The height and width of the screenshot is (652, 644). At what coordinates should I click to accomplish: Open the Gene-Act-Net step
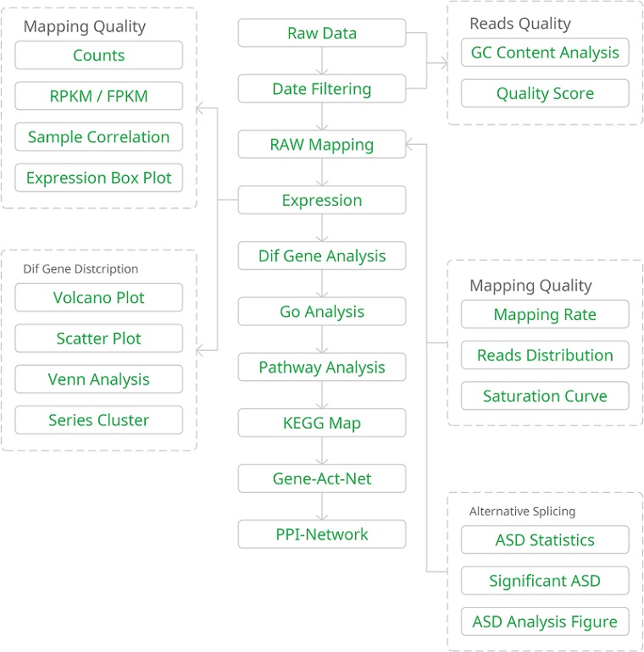click(x=322, y=478)
